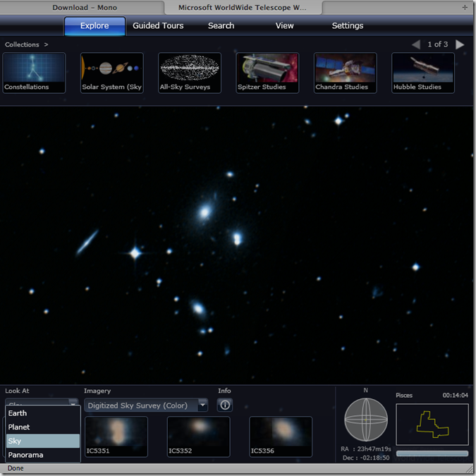Open the Hubble Studies collection
Image resolution: width=476 pixels, height=476 pixels.
423,73
